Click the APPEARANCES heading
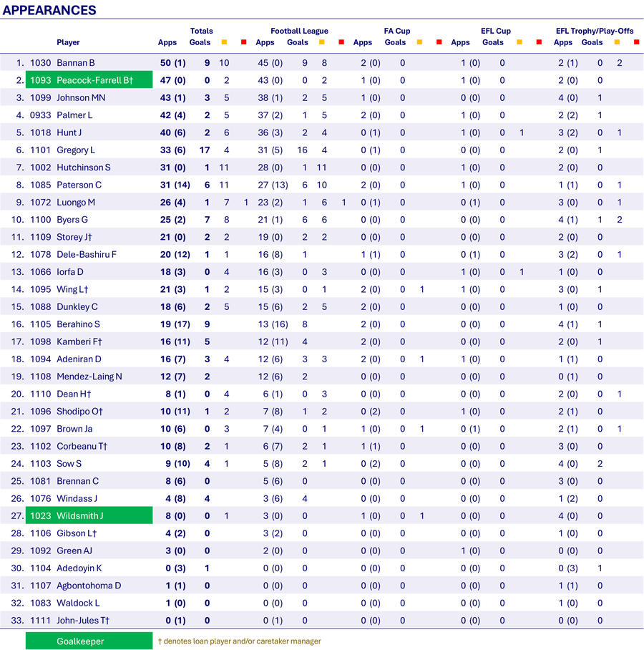 coord(49,10)
